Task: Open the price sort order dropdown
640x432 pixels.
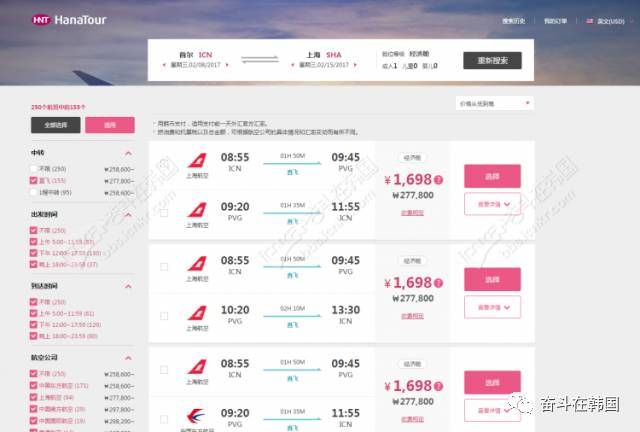Action: click(494, 104)
